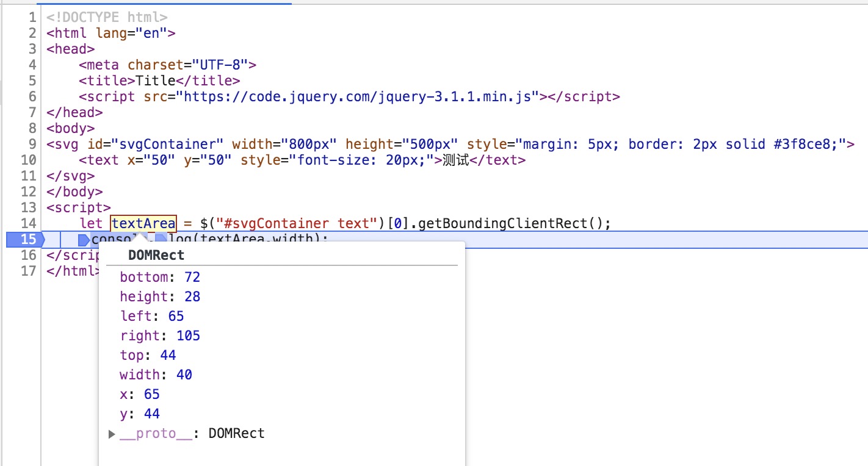
Task: Set a breakpoint on line number 3
Action: pyautogui.click(x=32, y=49)
